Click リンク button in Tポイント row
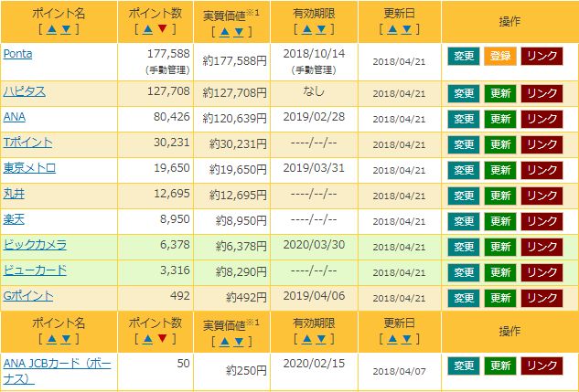Screen dimensions: 579x392 541,144
